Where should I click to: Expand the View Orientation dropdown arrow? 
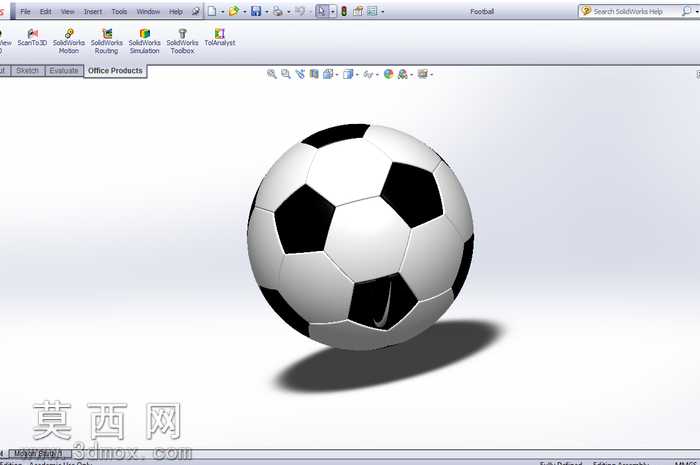coord(337,75)
